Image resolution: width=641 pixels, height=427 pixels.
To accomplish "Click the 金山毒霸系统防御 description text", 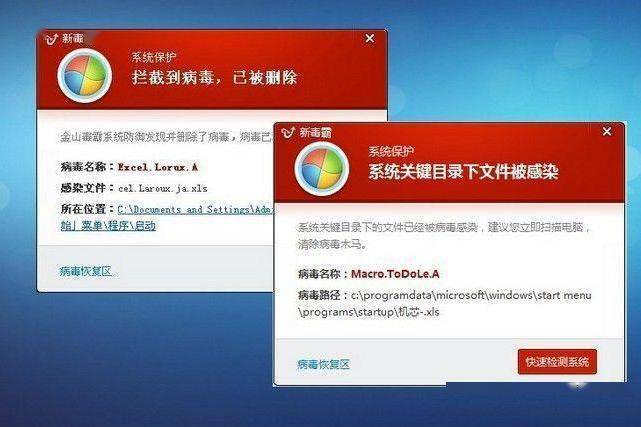I will coord(167,137).
